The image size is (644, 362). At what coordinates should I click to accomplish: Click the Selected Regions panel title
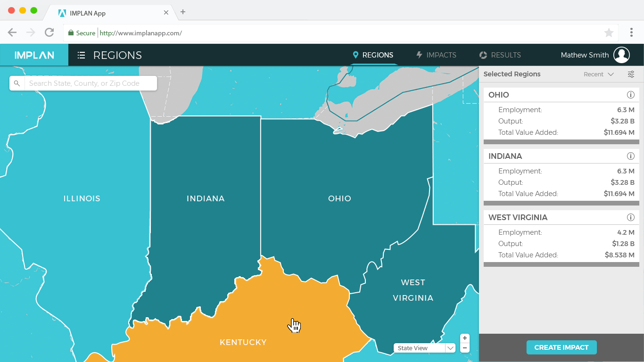tap(512, 74)
